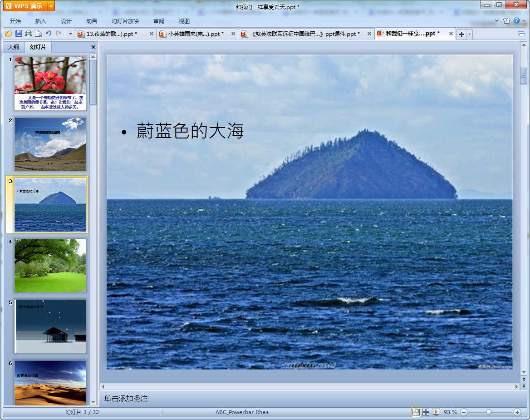The width and height of the screenshot is (530, 420).
Task: Zoom out with the minus button
Action: click(464, 412)
